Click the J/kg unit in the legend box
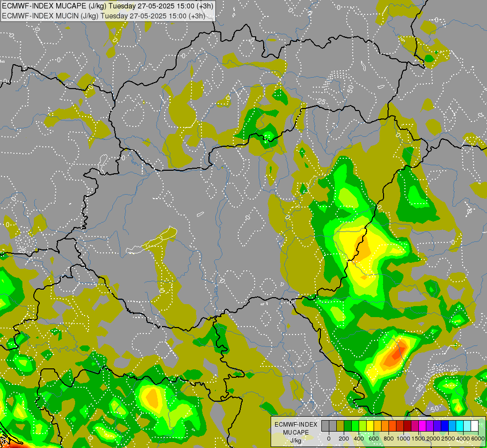The height and width of the screenshot is (448, 487). [295, 441]
